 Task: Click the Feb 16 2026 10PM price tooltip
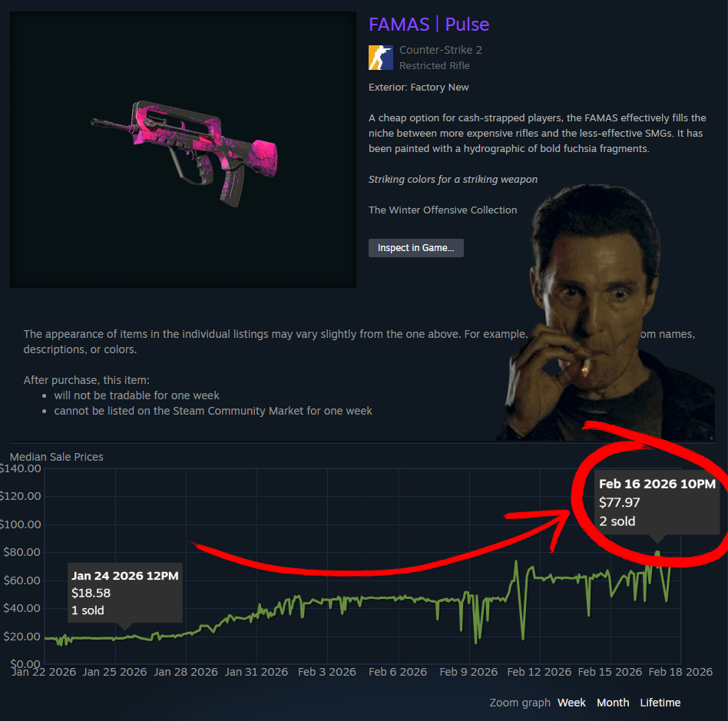click(x=657, y=503)
